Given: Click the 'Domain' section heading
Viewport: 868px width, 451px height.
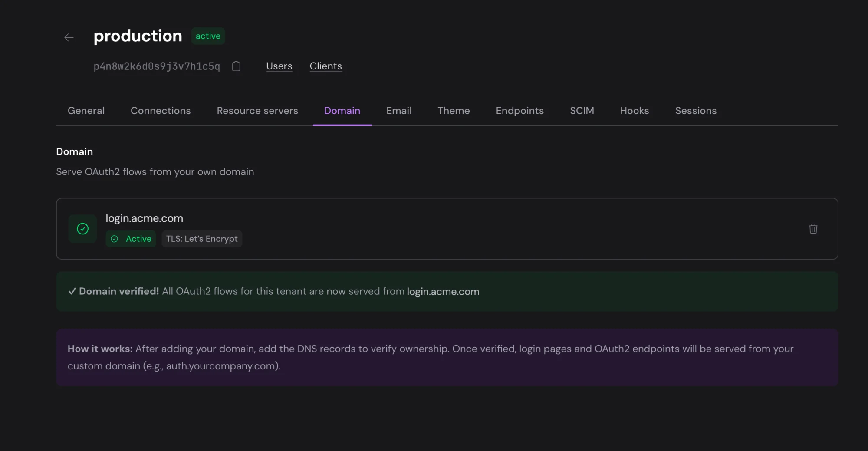Looking at the screenshot, I should (74, 151).
